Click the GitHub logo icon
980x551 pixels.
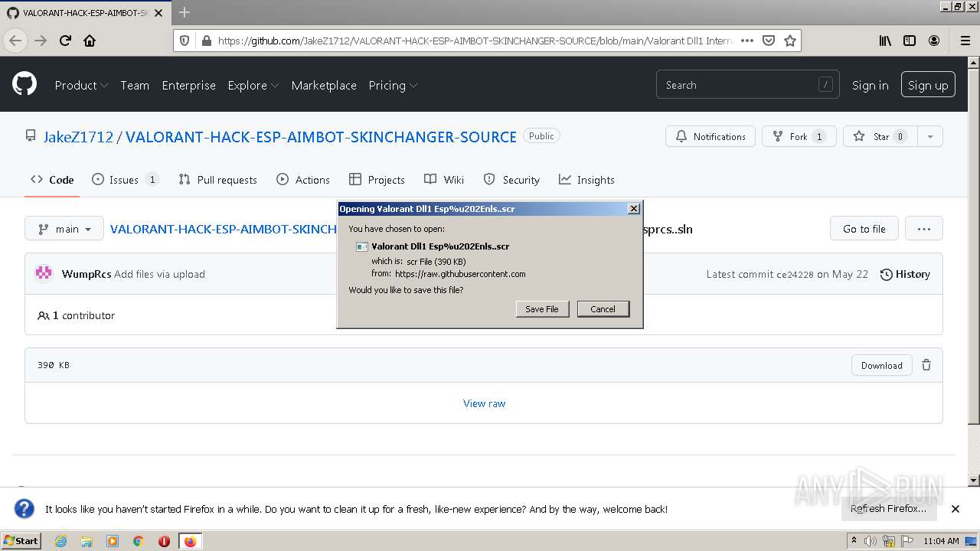click(x=24, y=84)
